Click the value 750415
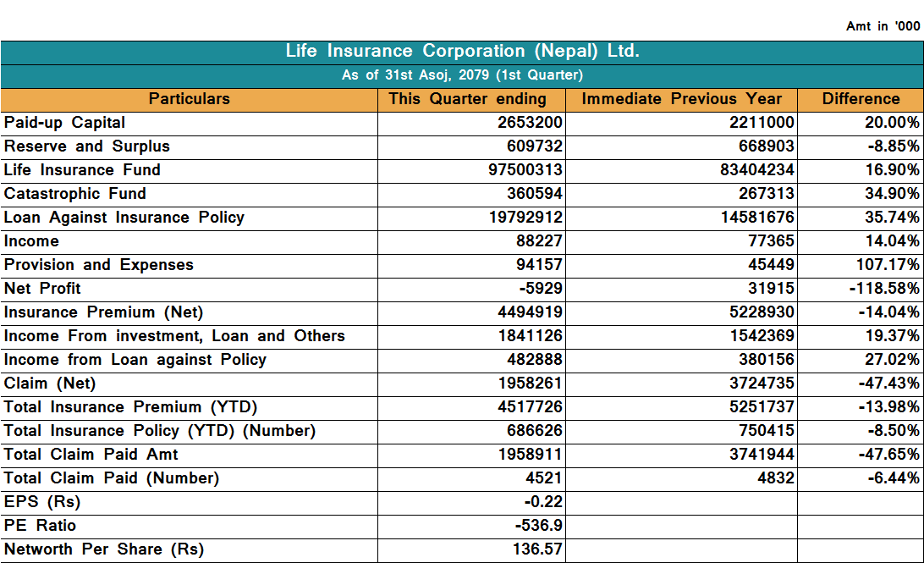Viewport: 924px width, 563px height. tap(767, 430)
